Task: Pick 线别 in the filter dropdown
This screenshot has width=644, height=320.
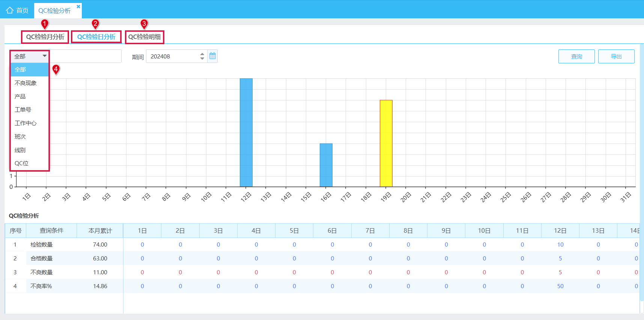Action: click(x=30, y=150)
